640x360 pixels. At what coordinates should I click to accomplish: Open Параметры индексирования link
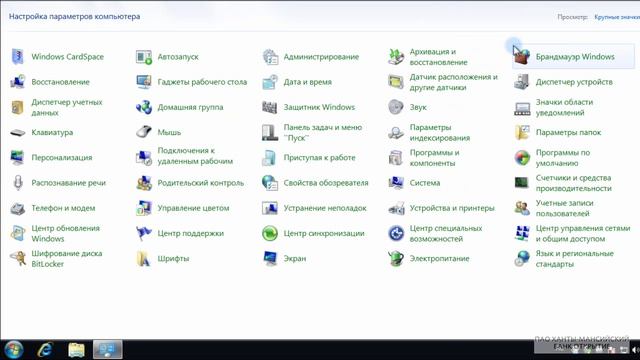(440, 133)
